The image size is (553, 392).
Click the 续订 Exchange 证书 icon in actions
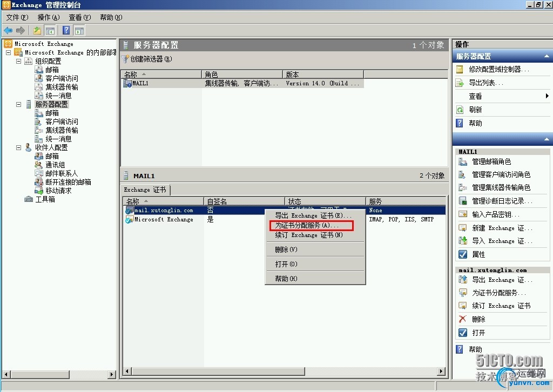coord(462,306)
